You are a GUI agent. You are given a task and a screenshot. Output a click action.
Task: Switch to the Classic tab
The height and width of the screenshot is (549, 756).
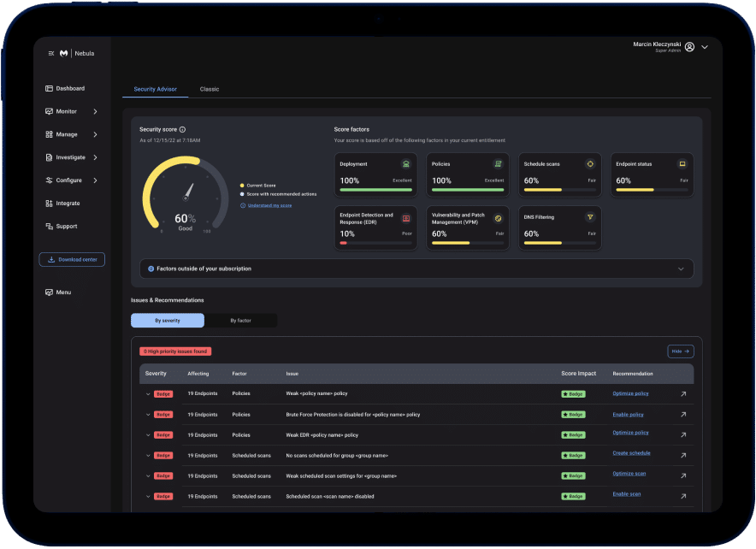coord(209,88)
